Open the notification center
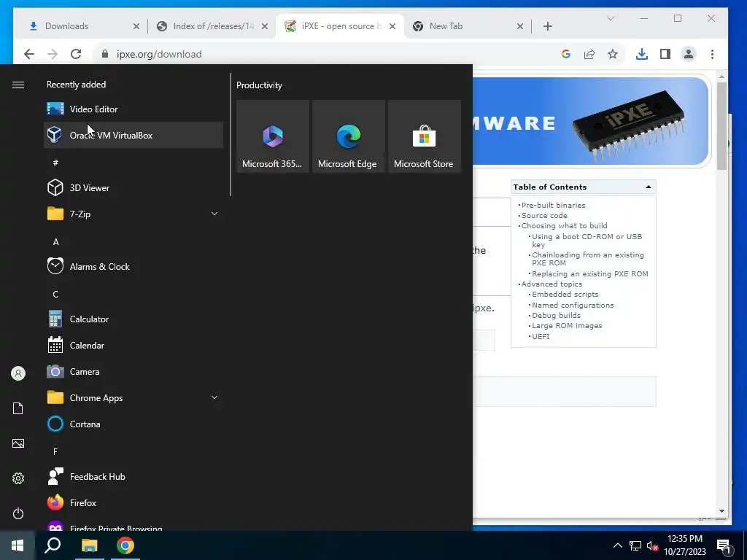The height and width of the screenshot is (560, 747). [x=724, y=545]
